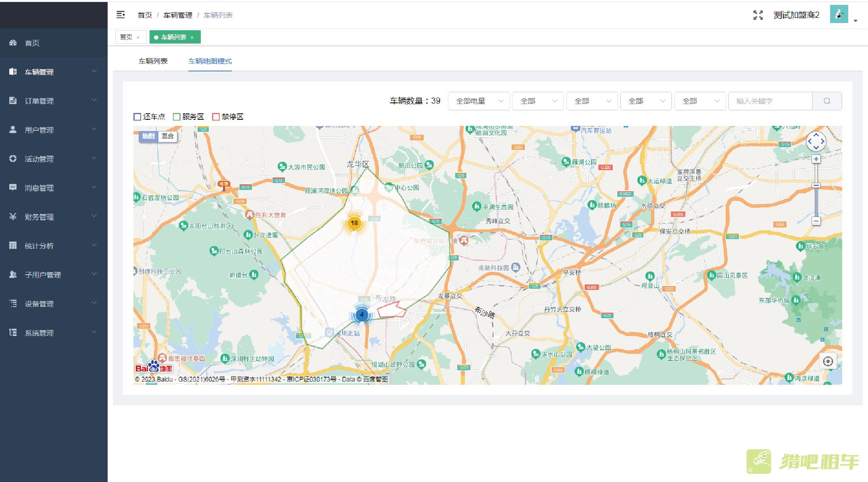Zoom in with map plus button
Image resolution: width=868 pixels, height=482 pixels.
pos(816,159)
